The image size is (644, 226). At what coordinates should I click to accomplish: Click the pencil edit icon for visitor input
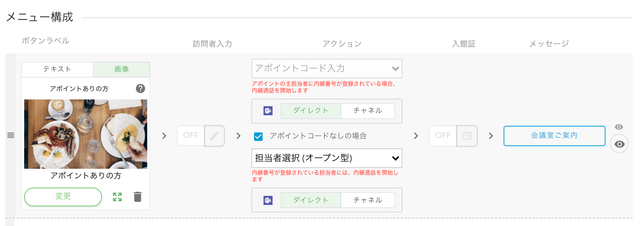pyautogui.click(x=214, y=136)
